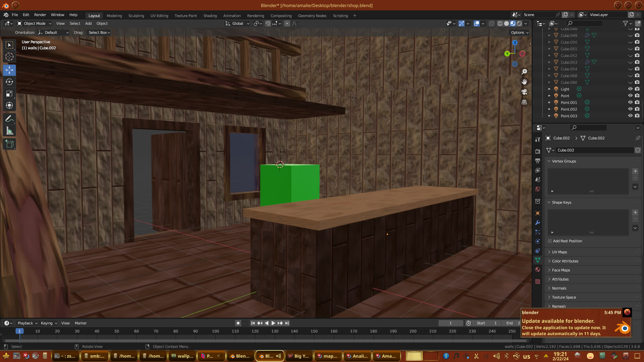The width and height of the screenshot is (644, 362).
Task: Select the Move tool in toolbar
Action: coord(9,70)
